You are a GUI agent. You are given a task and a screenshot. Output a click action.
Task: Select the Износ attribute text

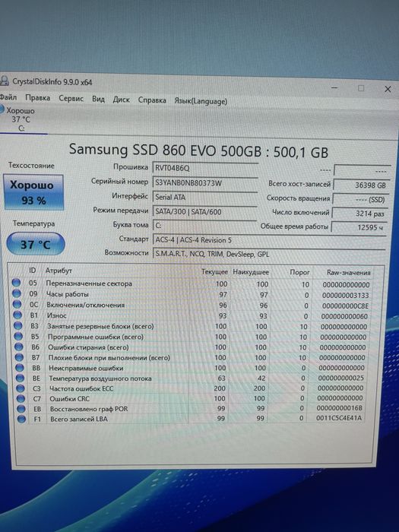(x=57, y=315)
